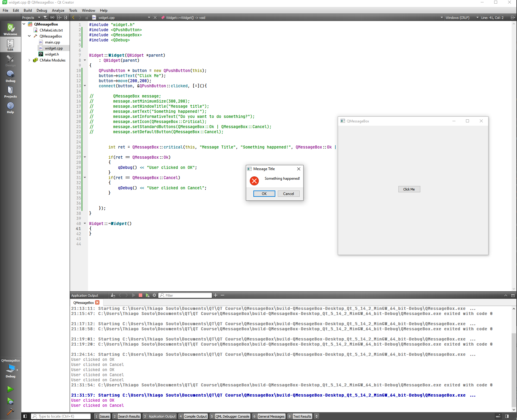The width and height of the screenshot is (517, 420).
Task: Click OK in Message Title dialog
Action: coord(264,194)
